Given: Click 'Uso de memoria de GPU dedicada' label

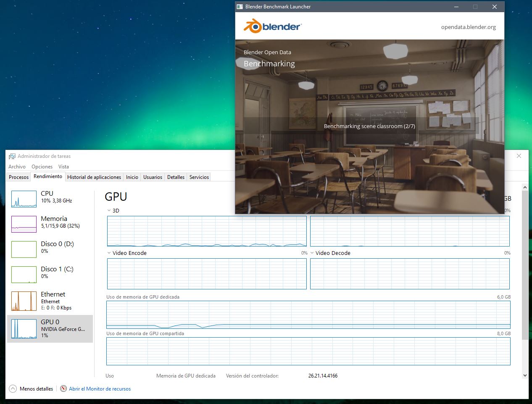Looking at the screenshot, I should 143,297.
